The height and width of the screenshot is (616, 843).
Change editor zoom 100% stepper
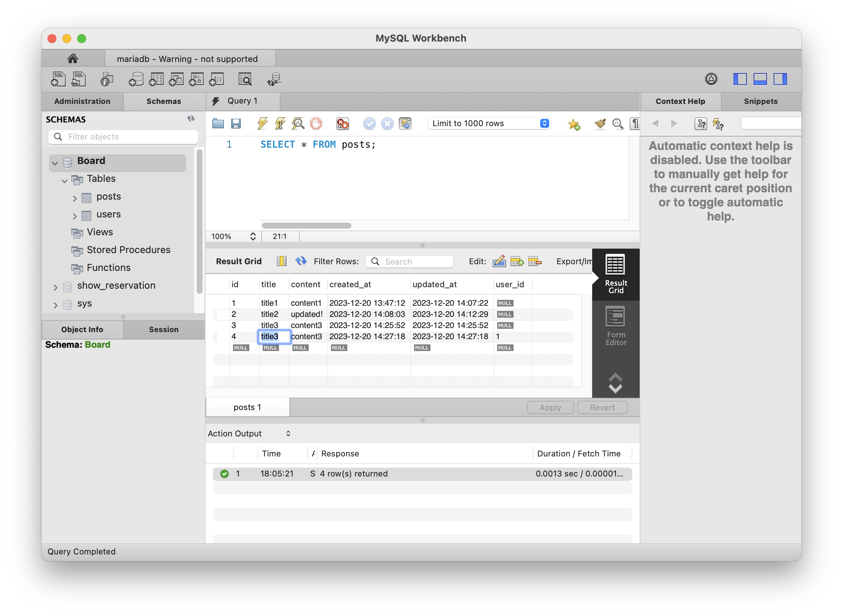[x=253, y=236]
